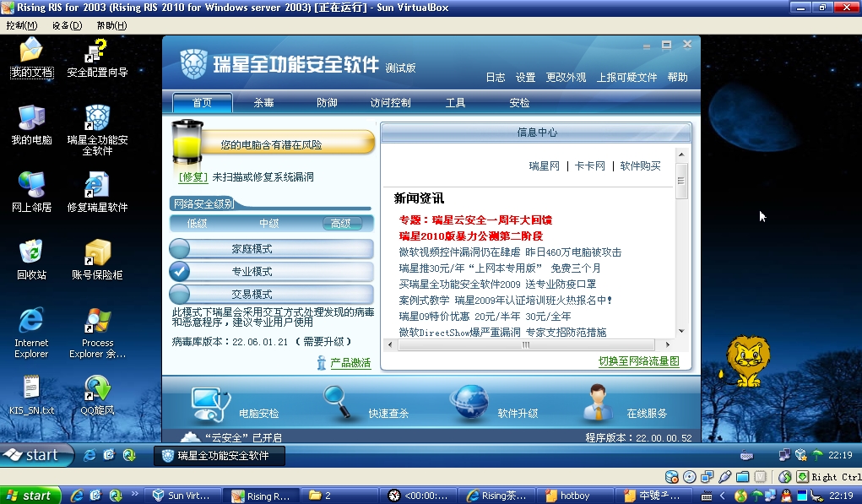Open QQ旋风 desktop shortcut
Image resolution: width=862 pixels, height=504 pixels.
(x=97, y=394)
